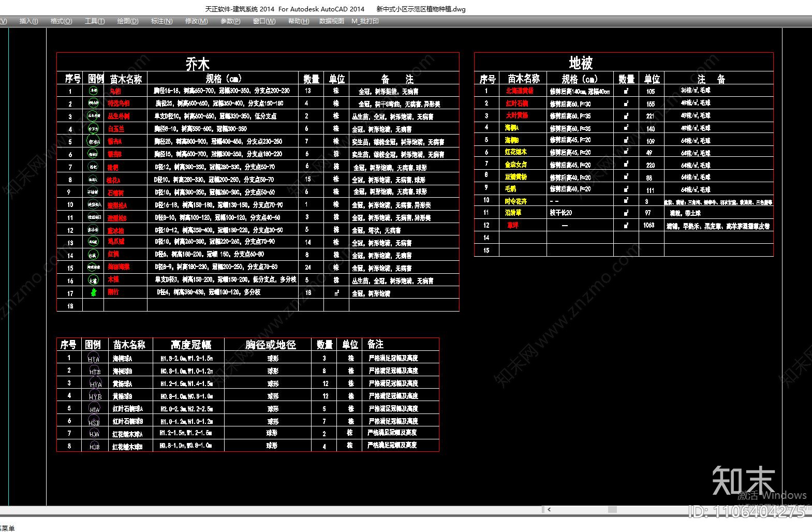This screenshot has height=532, width=812.
Task: Click the yellow name 红花继木
Action: coord(515,152)
